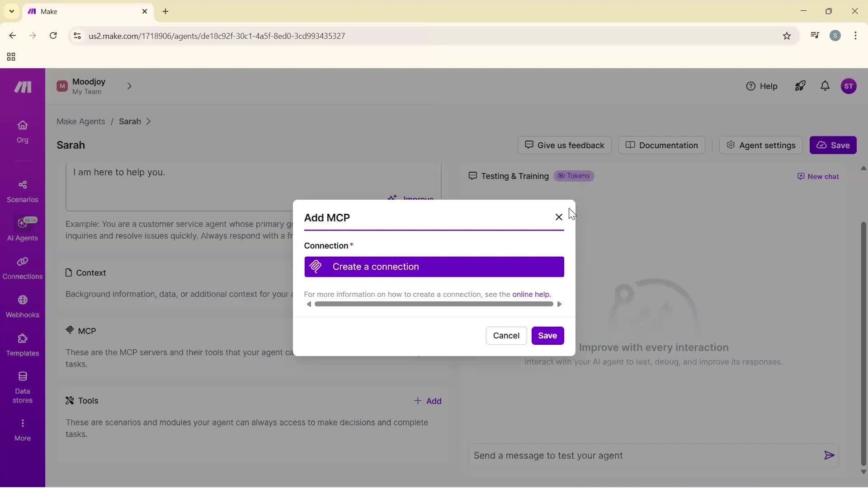This screenshot has height=488, width=868.
Task: Expand the Sarah breadcrumb chevron
Action: [148, 122]
